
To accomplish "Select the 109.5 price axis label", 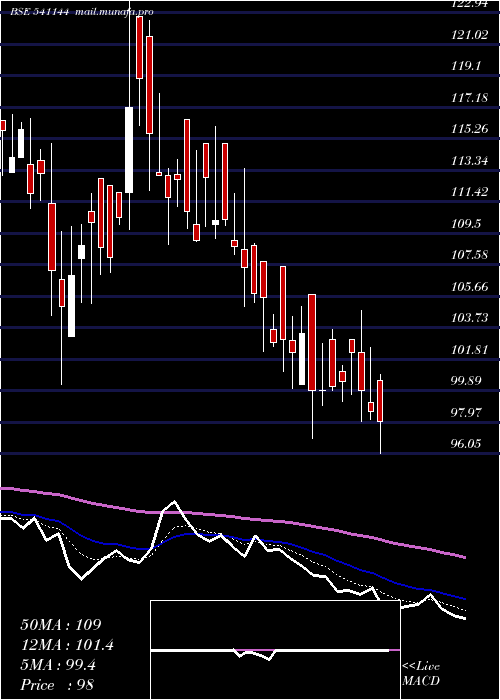I will 466,224.
